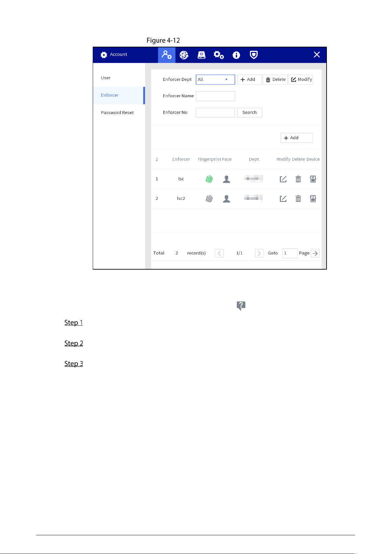
Task: Open the information icon tab
Action: pos(236,55)
